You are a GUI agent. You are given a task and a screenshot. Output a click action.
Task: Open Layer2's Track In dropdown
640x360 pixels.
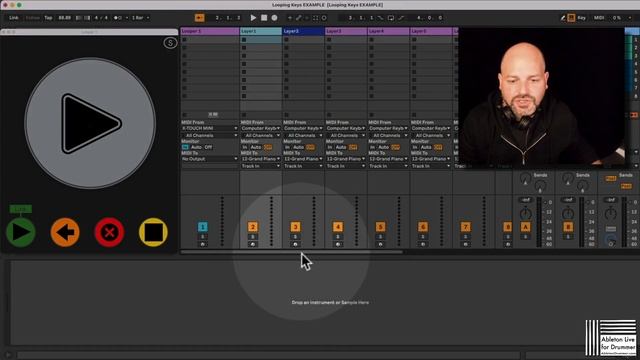[303, 166]
